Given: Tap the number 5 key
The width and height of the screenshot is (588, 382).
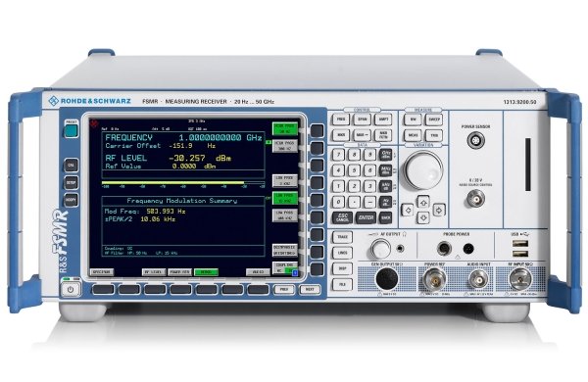Looking at the screenshot, I should (x=355, y=170).
